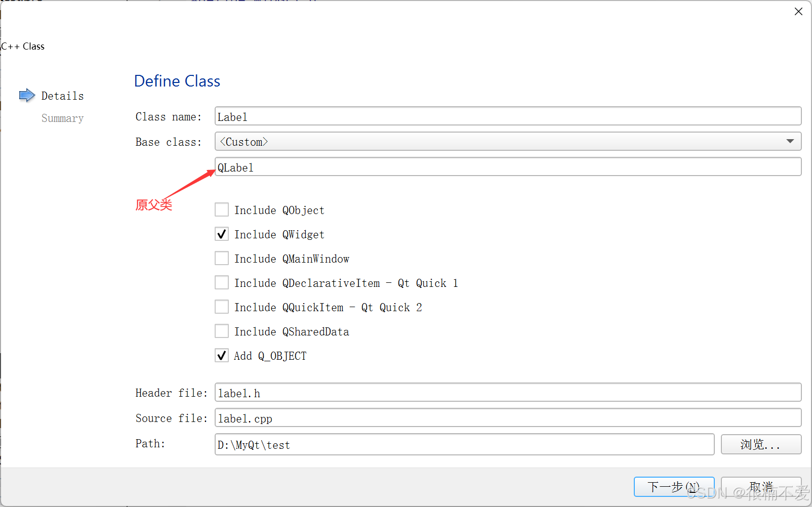Click the Class name: label
The height and width of the screenshot is (507, 812).
169,117
